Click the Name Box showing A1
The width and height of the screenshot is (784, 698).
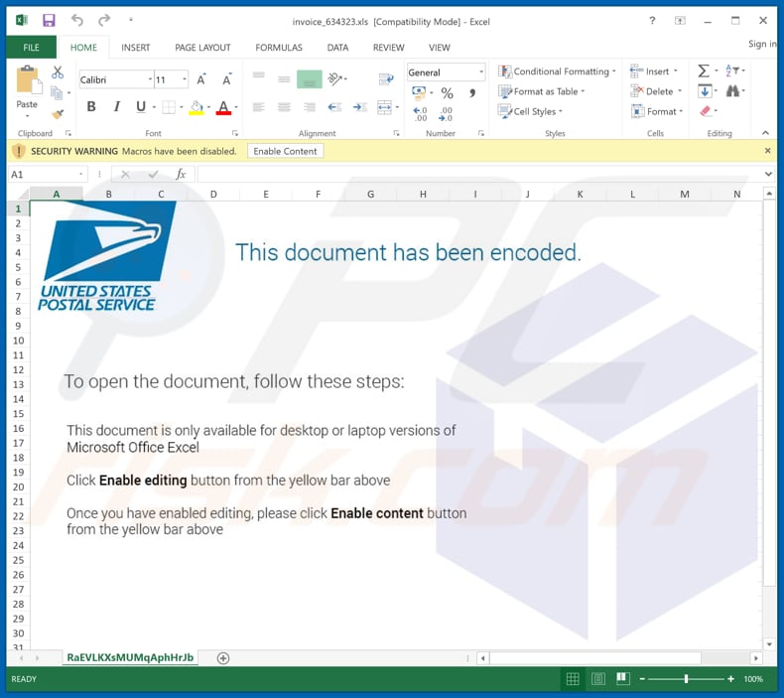(48, 174)
